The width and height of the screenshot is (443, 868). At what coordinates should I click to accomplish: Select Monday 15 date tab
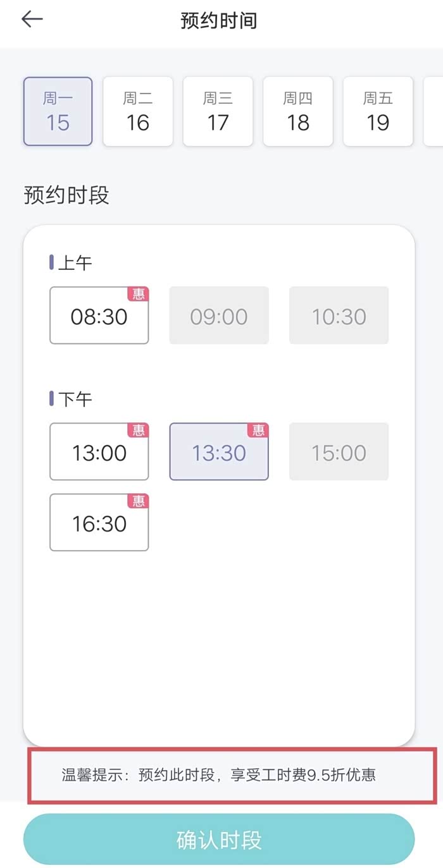click(58, 112)
